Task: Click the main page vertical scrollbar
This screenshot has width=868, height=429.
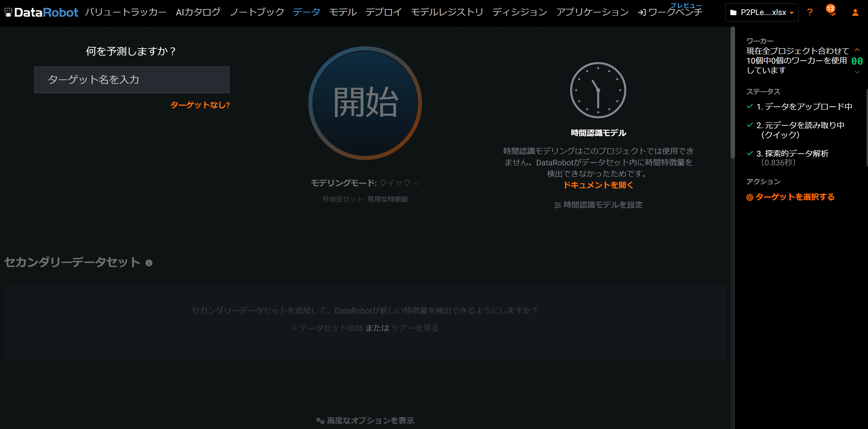Action: click(x=733, y=93)
